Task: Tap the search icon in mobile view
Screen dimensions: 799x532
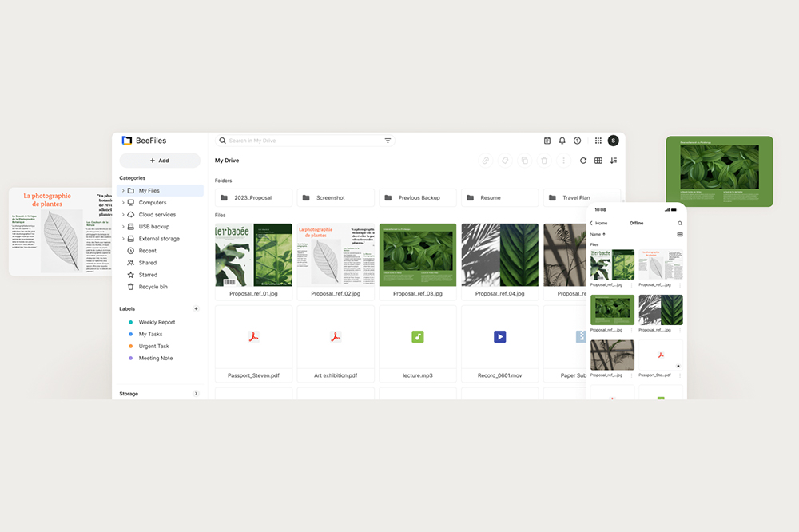Action: pos(680,223)
